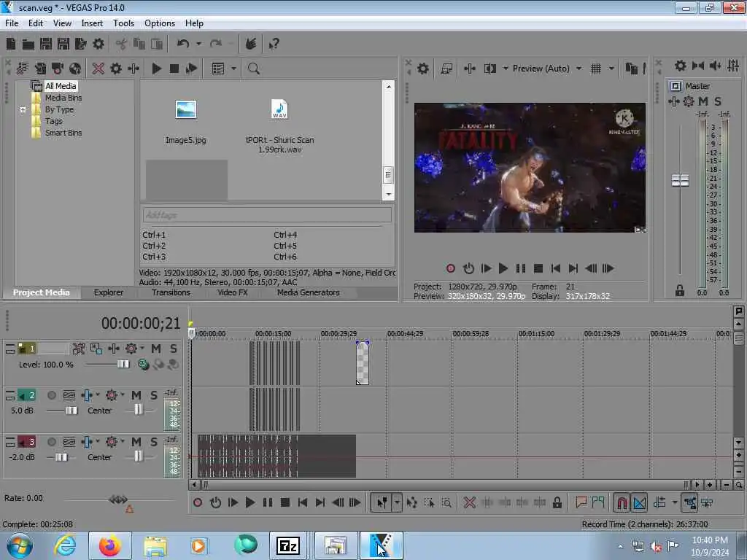Open video preview properties gear icon

click(422, 69)
